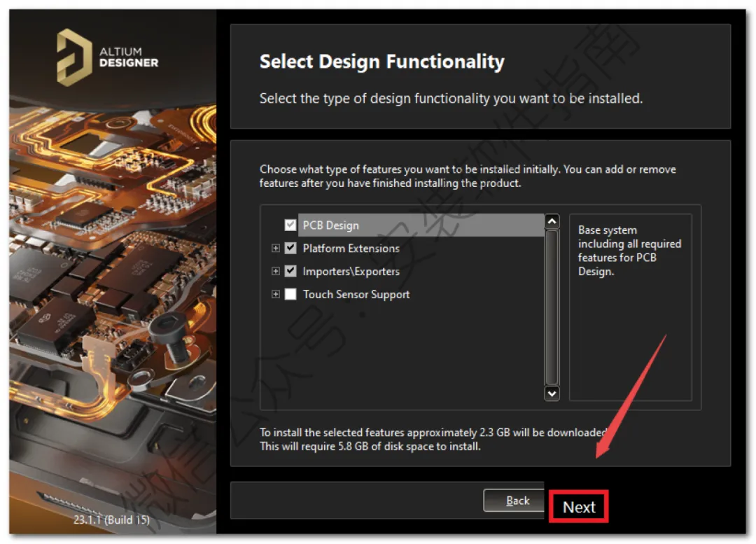This screenshot has width=756, height=544.
Task: Select the Platform Extensions row label
Action: pos(351,249)
